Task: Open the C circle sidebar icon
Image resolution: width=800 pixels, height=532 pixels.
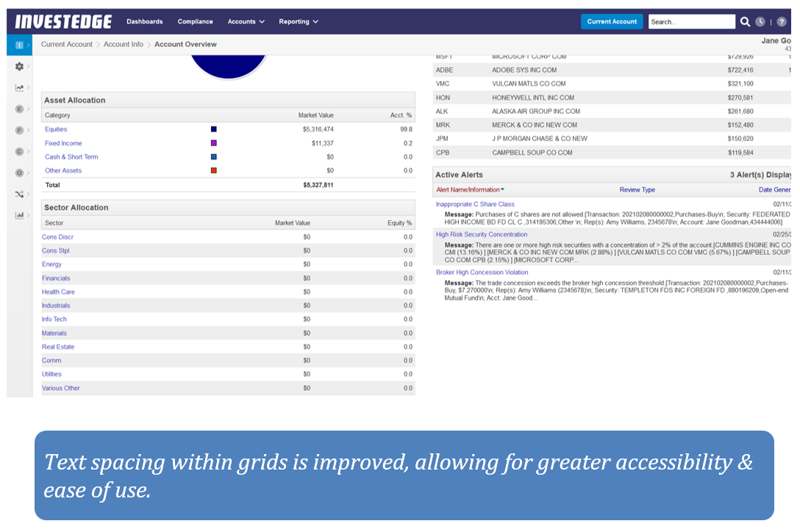Action: coord(19,151)
